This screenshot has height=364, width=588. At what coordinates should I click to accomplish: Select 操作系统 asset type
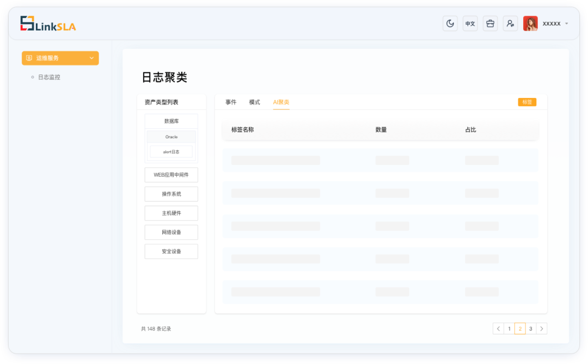click(x=171, y=194)
